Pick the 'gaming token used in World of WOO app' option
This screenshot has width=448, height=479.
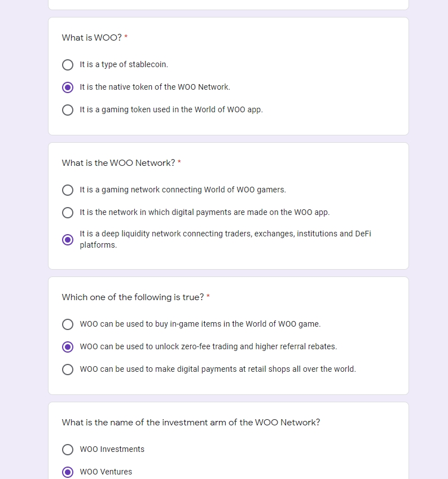68,110
